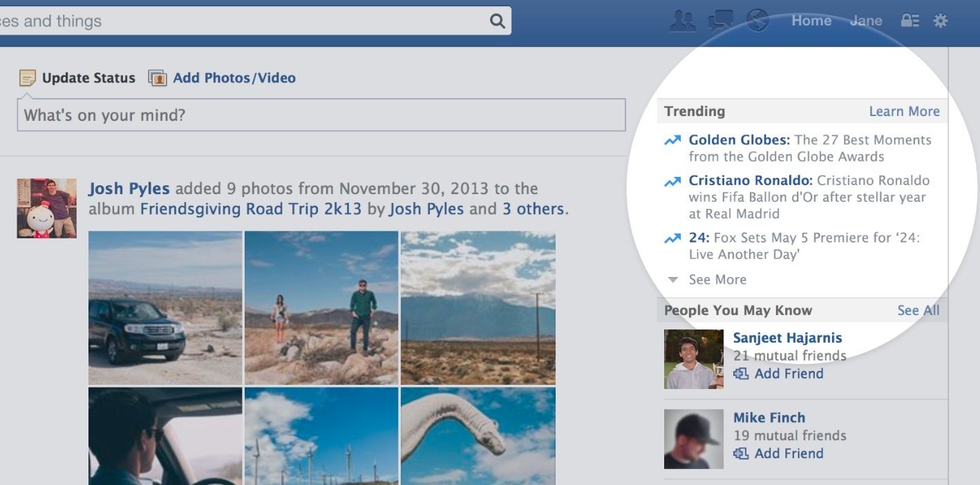
Task: Click the settings gear icon
Action: point(941,21)
